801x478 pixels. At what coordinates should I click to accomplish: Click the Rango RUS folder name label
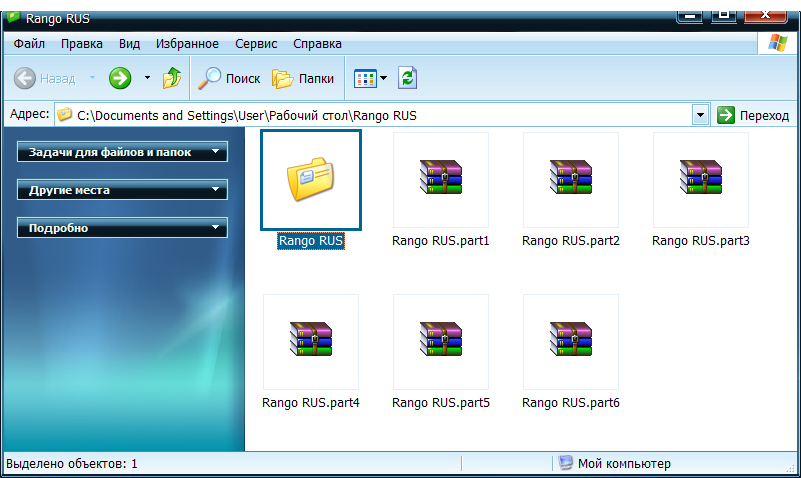pyautogui.click(x=311, y=241)
